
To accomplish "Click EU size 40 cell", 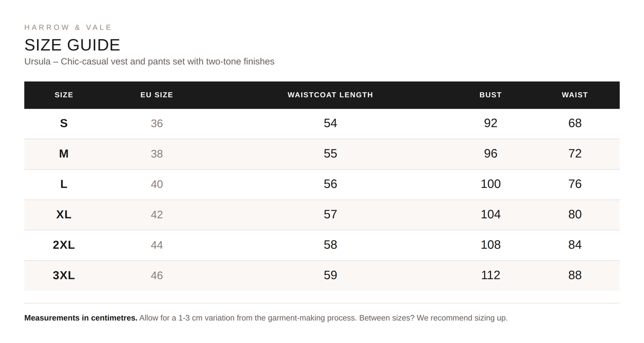I will [x=157, y=184].
